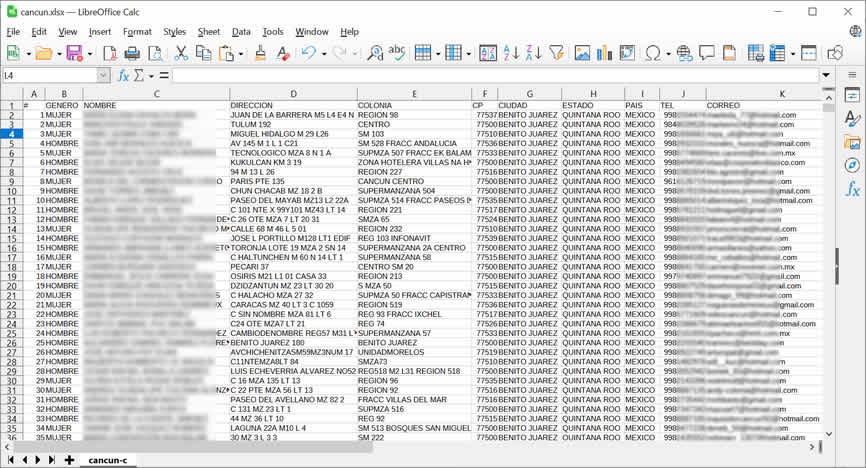Toggle Print Preview icon
Viewport: 866px width, 468px height.
156,53
